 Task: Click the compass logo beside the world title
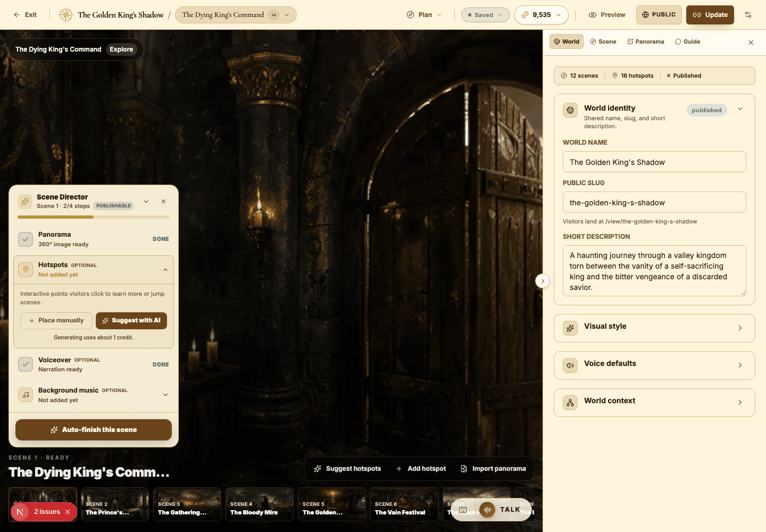click(x=65, y=15)
